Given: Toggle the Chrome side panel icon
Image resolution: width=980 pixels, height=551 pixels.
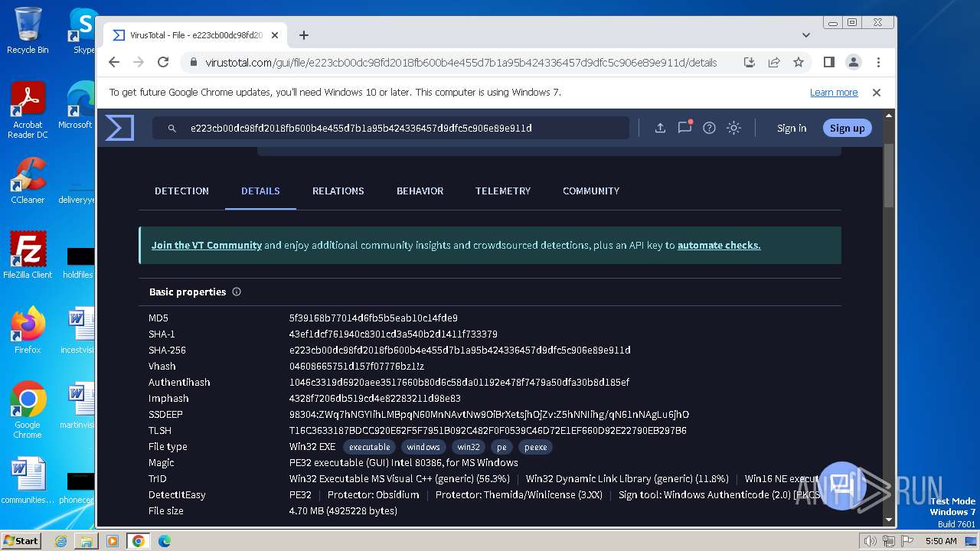Looking at the screenshot, I should (x=828, y=63).
